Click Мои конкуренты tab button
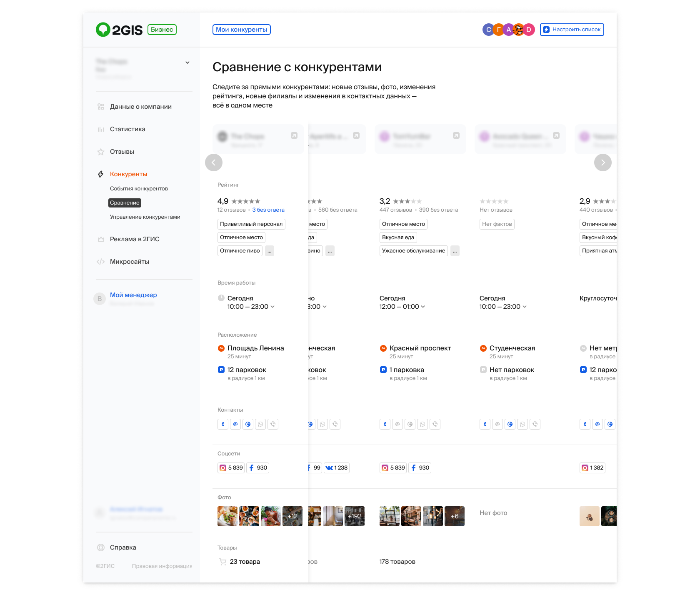Screen dimensions: 700x595 [242, 30]
